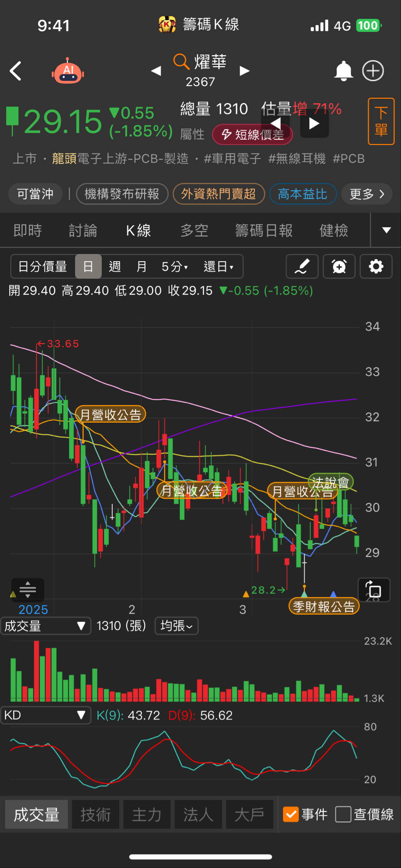401x868 pixels.
Task: Rotate chart to landscape icon
Action: tap(374, 589)
